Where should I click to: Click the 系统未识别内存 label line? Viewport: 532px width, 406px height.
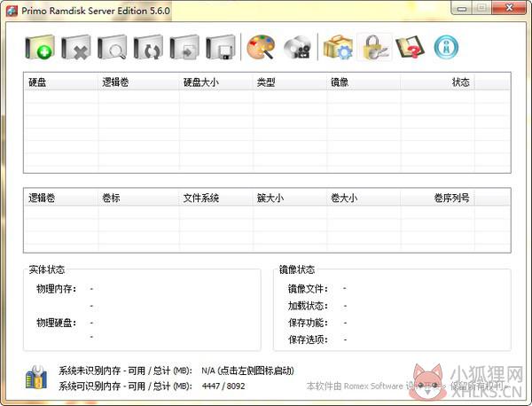click(126, 371)
